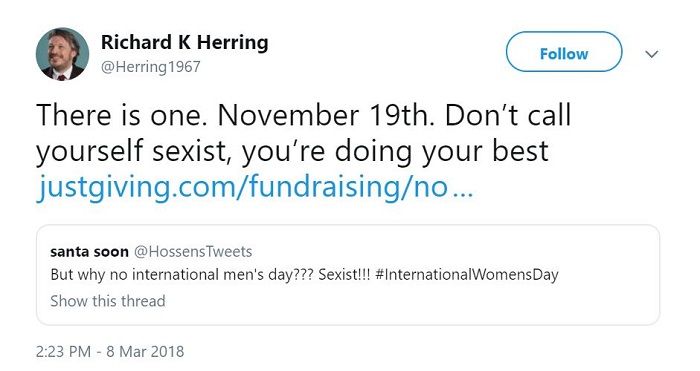Screen dimensions: 700x371
Task: Expand the tweet options chevron menu
Action: (x=652, y=54)
